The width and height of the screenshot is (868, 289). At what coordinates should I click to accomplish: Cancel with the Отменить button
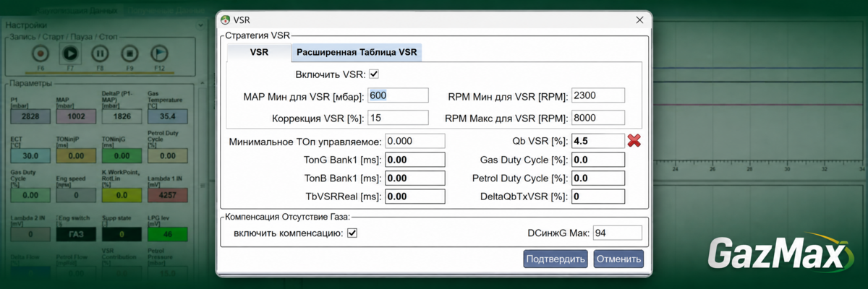618,259
